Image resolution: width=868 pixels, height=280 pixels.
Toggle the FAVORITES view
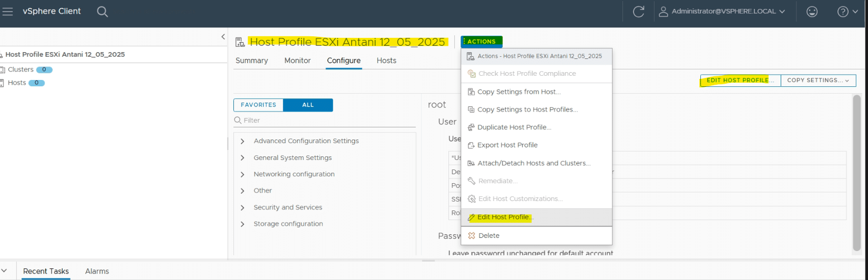click(x=258, y=105)
